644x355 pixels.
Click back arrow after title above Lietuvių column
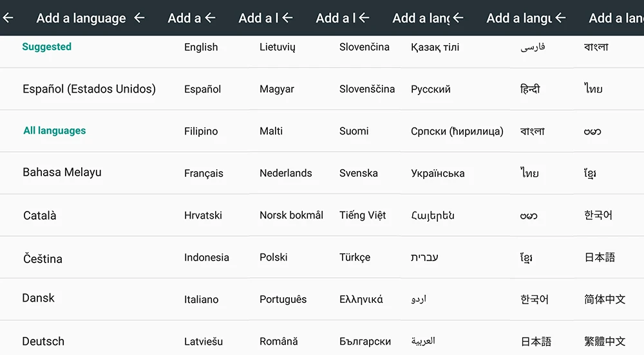[x=287, y=17]
